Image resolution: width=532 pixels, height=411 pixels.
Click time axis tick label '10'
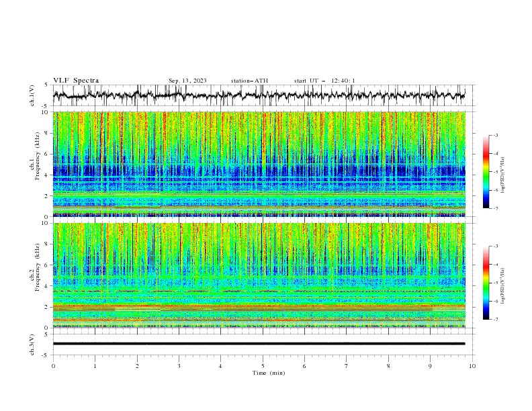tap(472, 366)
